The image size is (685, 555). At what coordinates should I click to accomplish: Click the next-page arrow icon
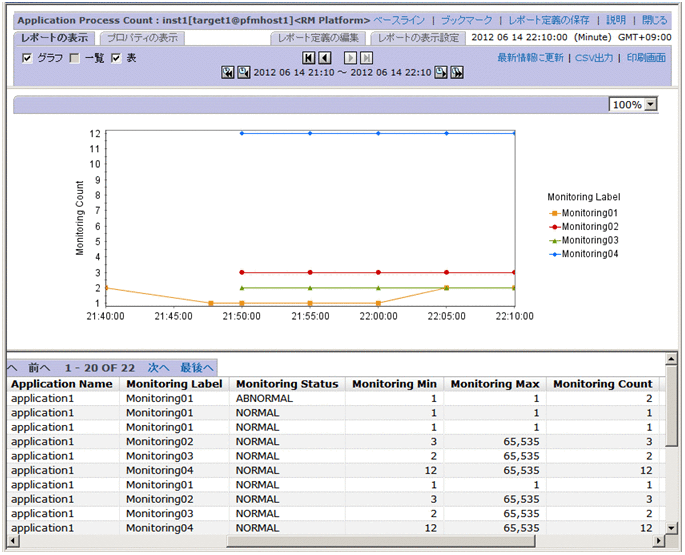(x=352, y=59)
